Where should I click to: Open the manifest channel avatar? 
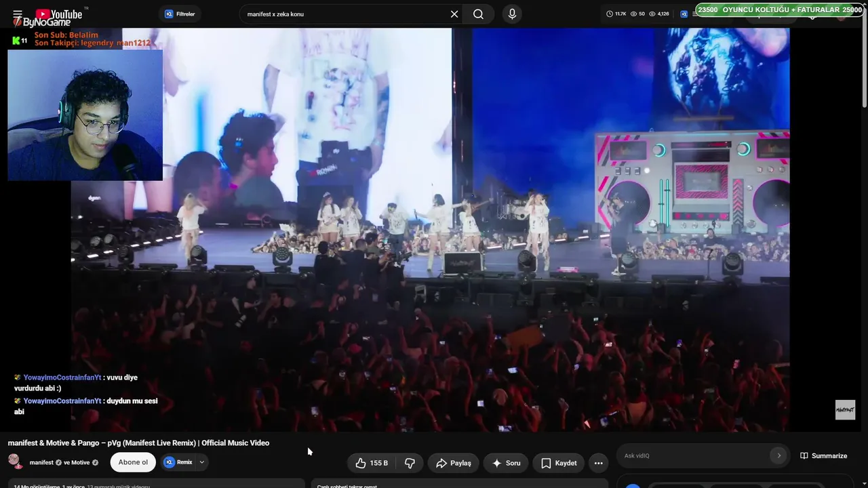coord(15,462)
